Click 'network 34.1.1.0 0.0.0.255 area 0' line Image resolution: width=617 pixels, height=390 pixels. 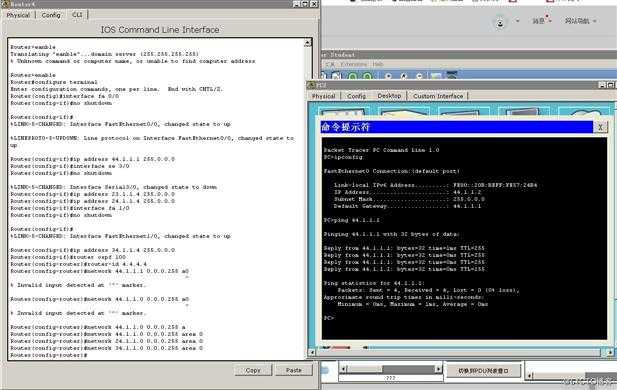click(107, 348)
